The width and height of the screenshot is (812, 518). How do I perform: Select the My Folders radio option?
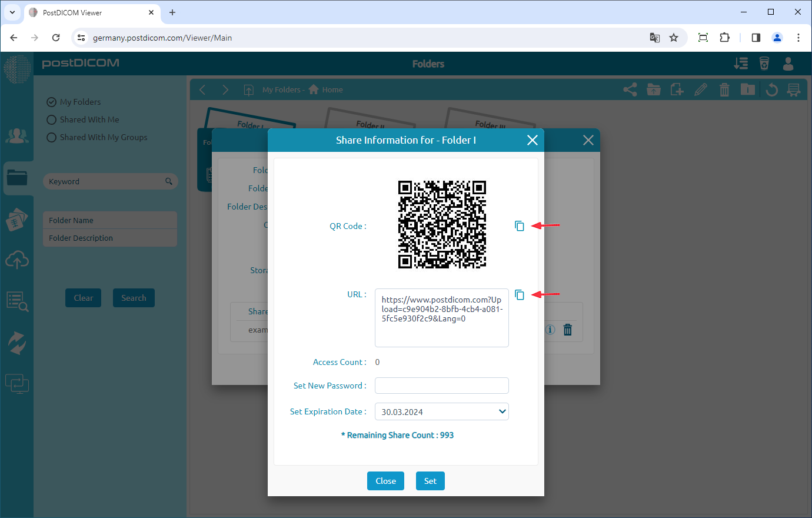pos(52,102)
